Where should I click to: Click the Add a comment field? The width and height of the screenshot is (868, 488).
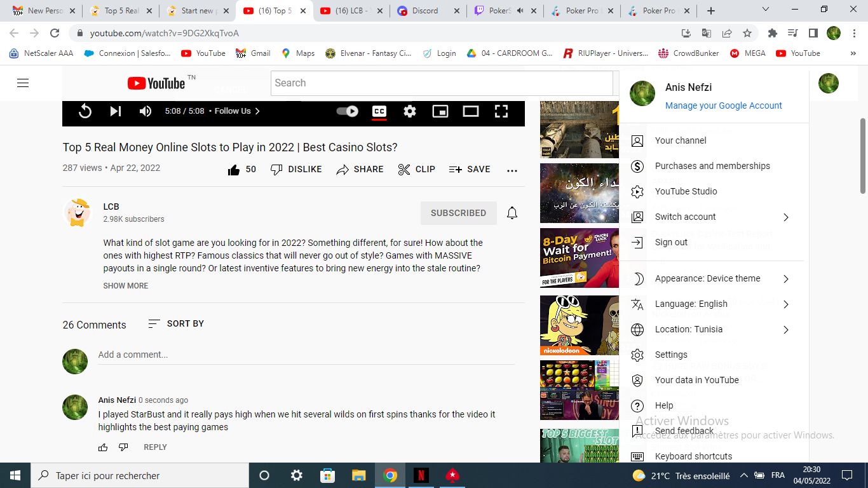(x=306, y=355)
